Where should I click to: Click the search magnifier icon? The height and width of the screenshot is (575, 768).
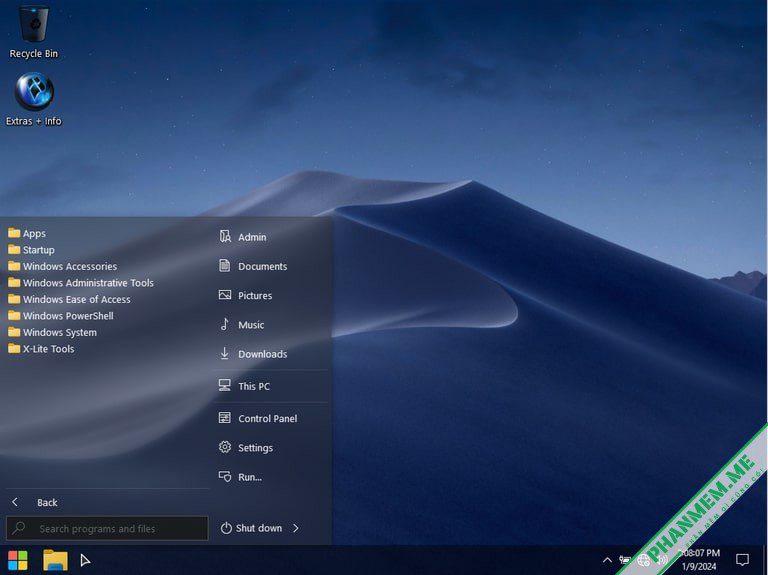pyautogui.click(x=19, y=528)
